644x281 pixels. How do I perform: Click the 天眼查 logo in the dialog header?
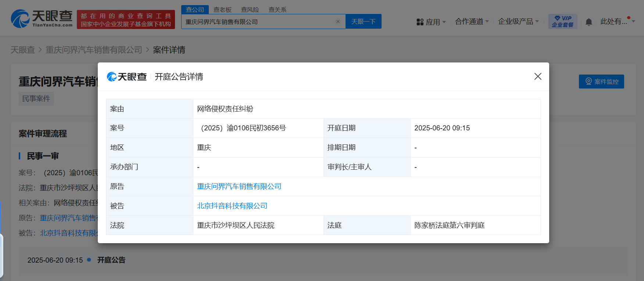click(x=127, y=77)
